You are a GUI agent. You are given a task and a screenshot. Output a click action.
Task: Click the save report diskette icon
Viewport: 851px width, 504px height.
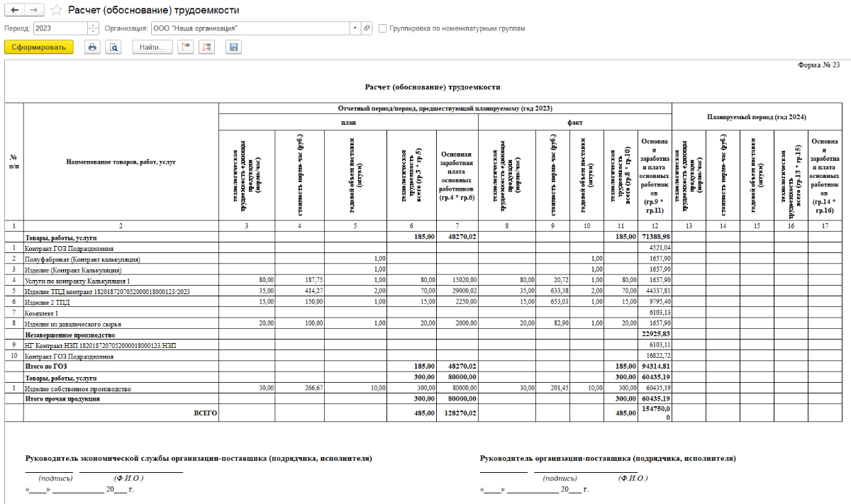(233, 47)
